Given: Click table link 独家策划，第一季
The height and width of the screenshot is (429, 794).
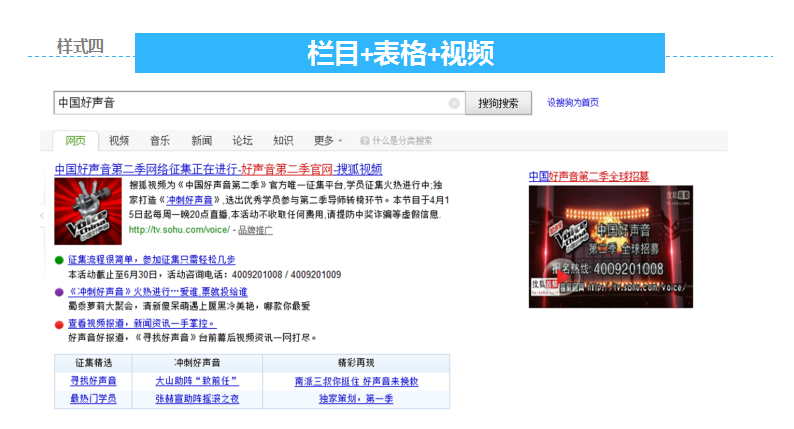Looking at the screenshot, I should (x=356, y=399).
